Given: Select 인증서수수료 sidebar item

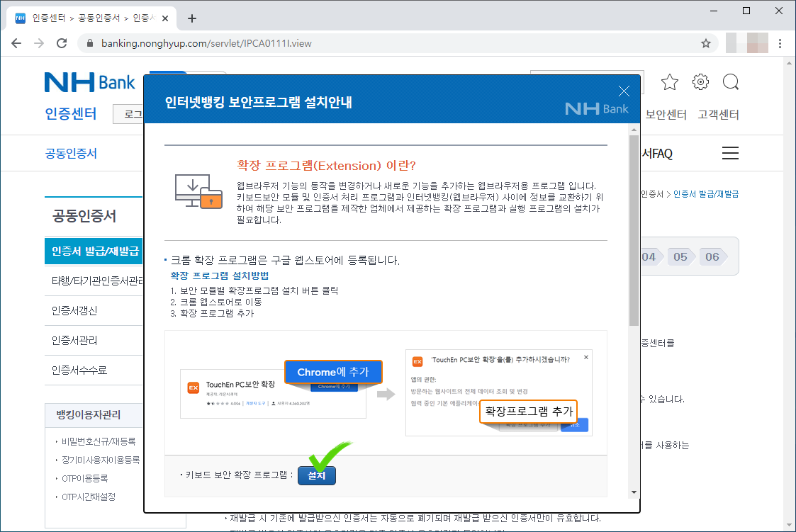Looking at the screenshot, I should coord(94,370).
